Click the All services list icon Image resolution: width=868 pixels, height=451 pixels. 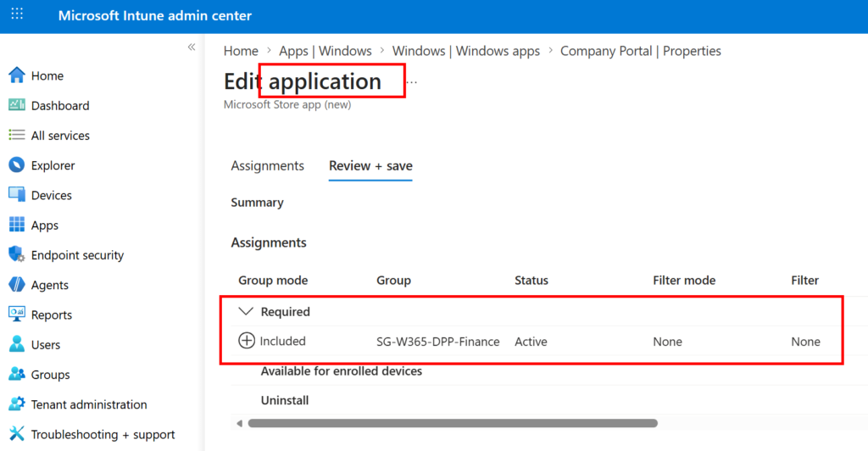pyautogui.click(x=17, y=136)
